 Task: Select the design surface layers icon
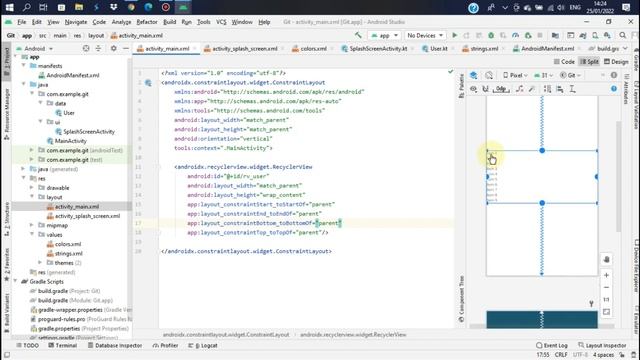click(x=473, y=75)
